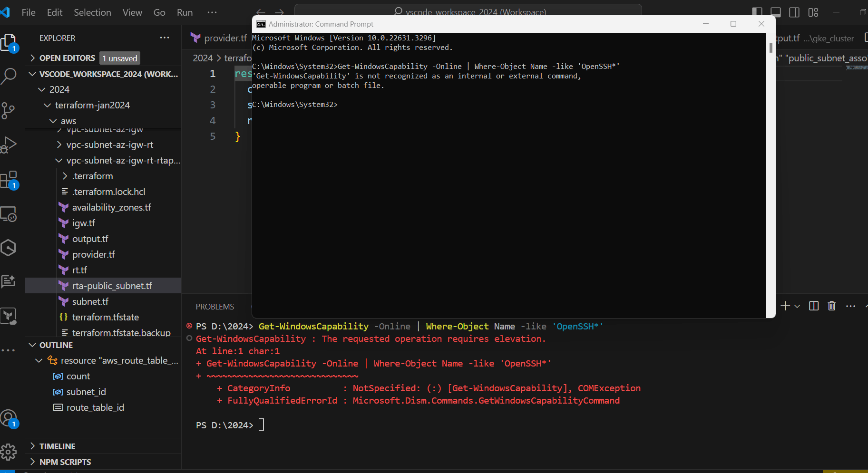
Task: Open the Remote Explorer view
Action: pyautogui.click(x=9, y=214)
